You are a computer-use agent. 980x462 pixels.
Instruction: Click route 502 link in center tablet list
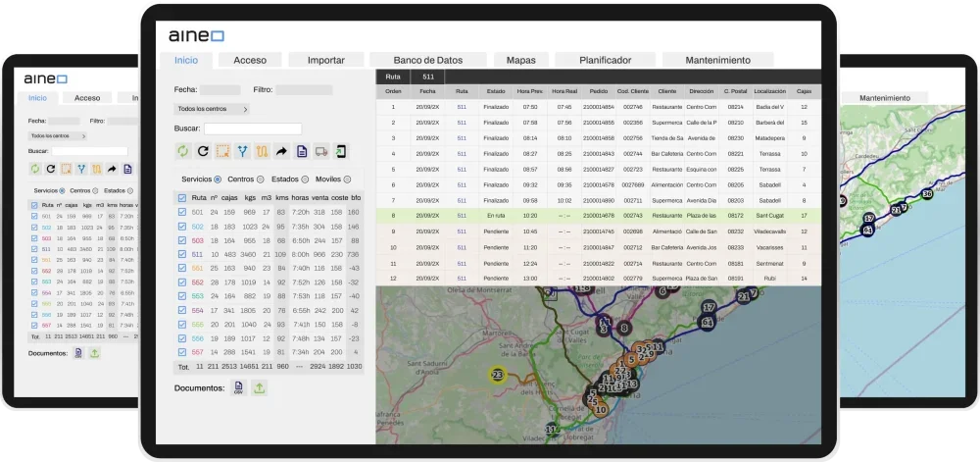tap(198, 227)
